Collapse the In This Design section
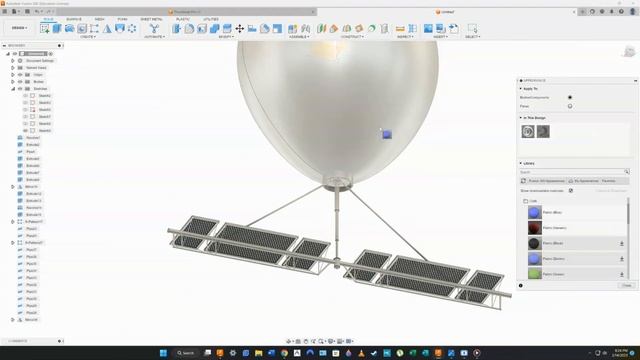The image size is (640, 360). pyautogui.click(x=521, y=118)
